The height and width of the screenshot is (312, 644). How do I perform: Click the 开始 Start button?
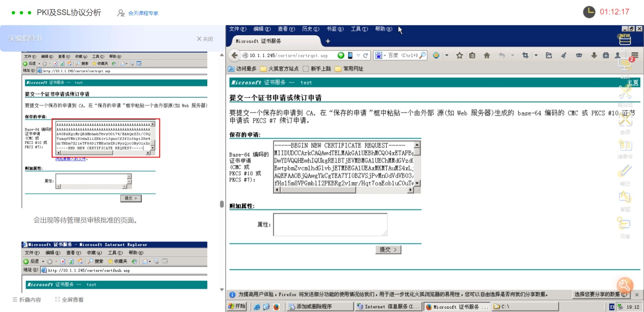tap(237, 307)
